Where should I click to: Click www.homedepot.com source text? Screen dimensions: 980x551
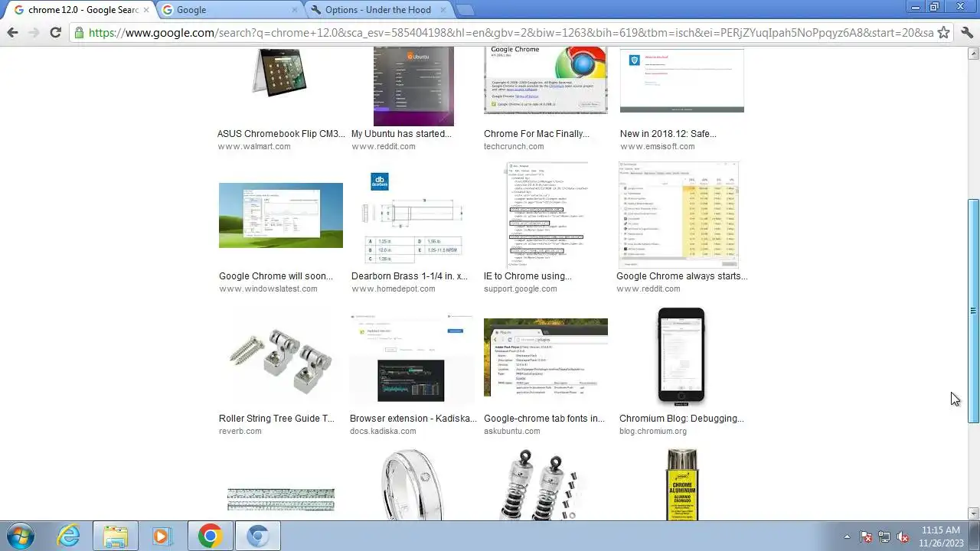click(x=393, y=289)
